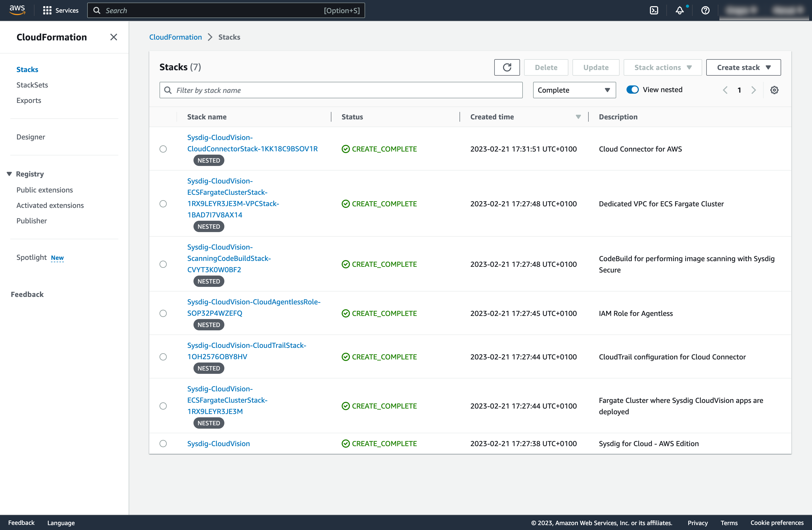Click the Update button
The width and height of the screenshot is (812, 530).
click(x=596, y=67)
